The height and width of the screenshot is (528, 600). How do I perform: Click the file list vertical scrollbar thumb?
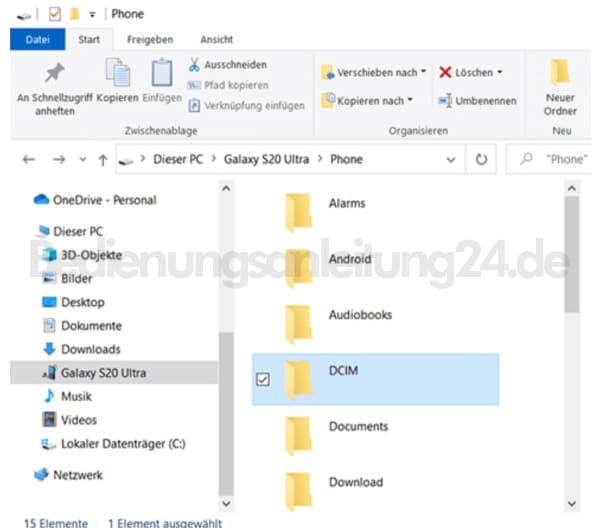572,255
